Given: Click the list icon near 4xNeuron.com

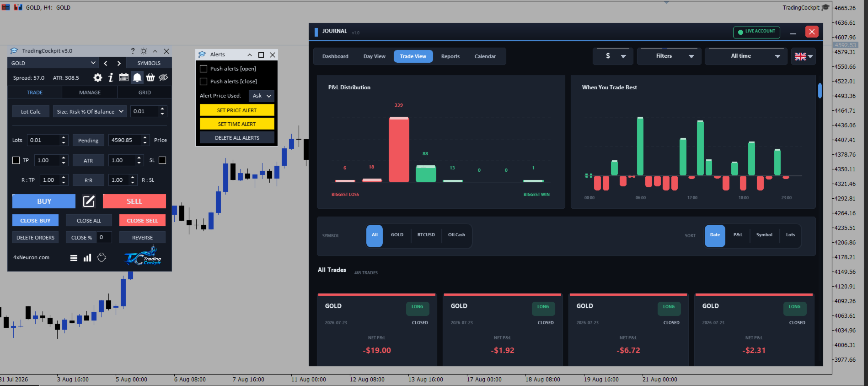Looking at the screenshot, I should point(74,258).
